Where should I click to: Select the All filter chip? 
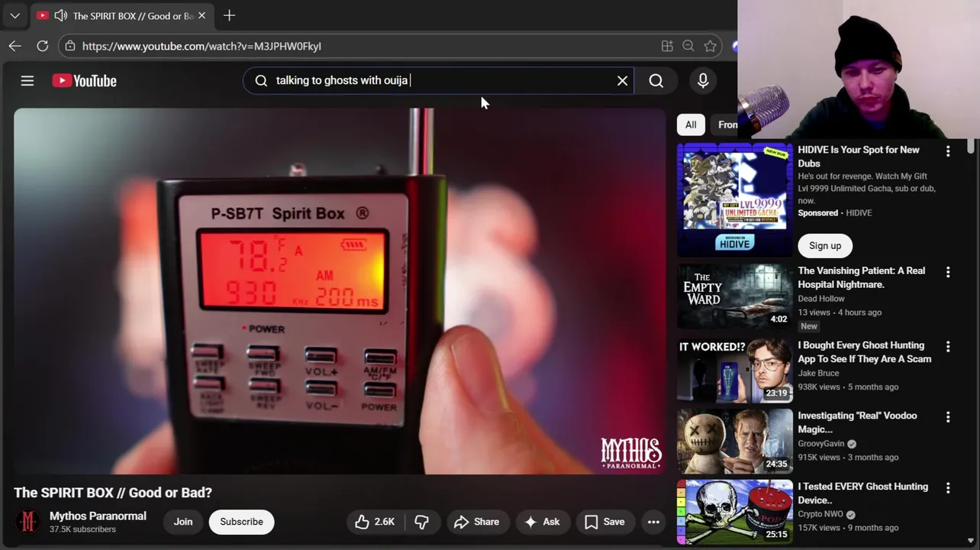pyautogui.click(x=691, y=125)
